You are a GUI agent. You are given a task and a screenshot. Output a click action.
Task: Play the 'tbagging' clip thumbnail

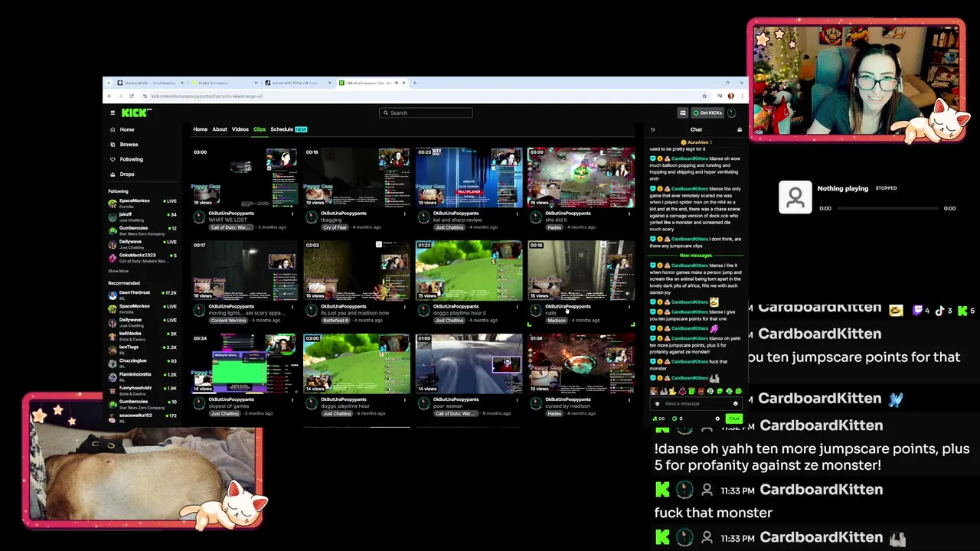click(x=356, y=178)
